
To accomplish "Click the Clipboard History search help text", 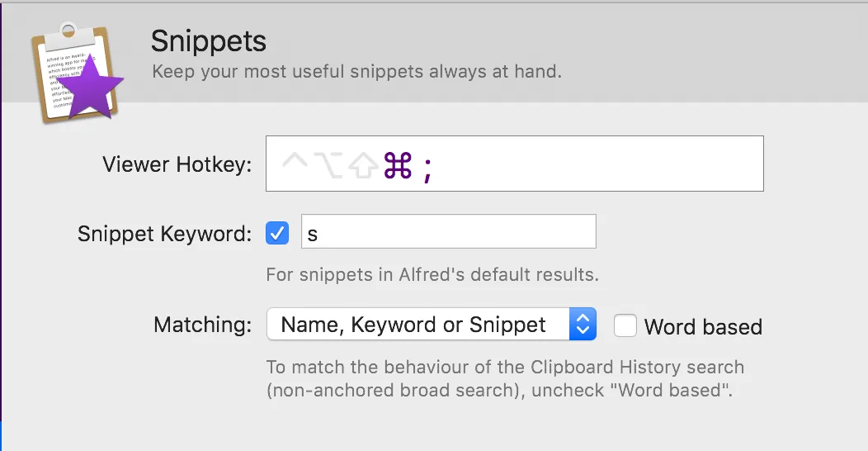I will [x=504, y=377].
